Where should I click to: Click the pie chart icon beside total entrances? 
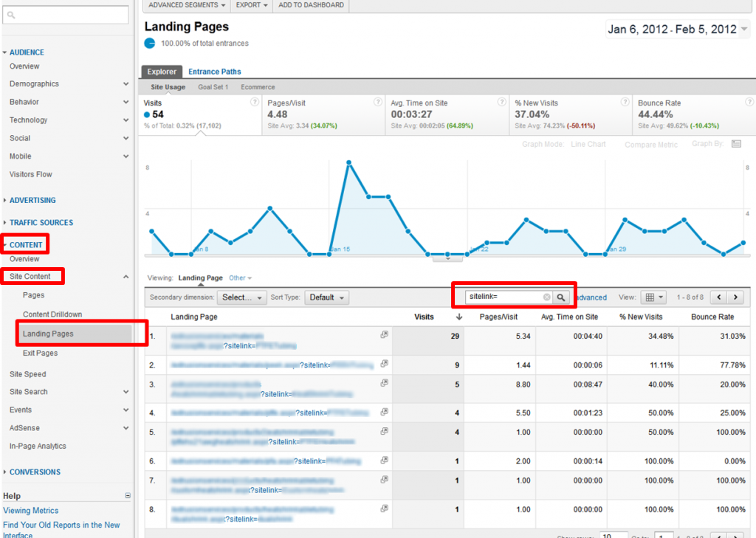(150, 44)
